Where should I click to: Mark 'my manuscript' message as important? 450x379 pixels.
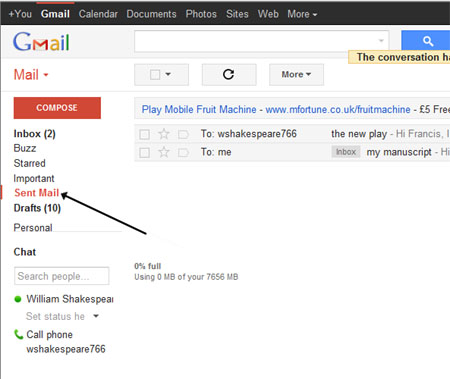tap(183, 153)
